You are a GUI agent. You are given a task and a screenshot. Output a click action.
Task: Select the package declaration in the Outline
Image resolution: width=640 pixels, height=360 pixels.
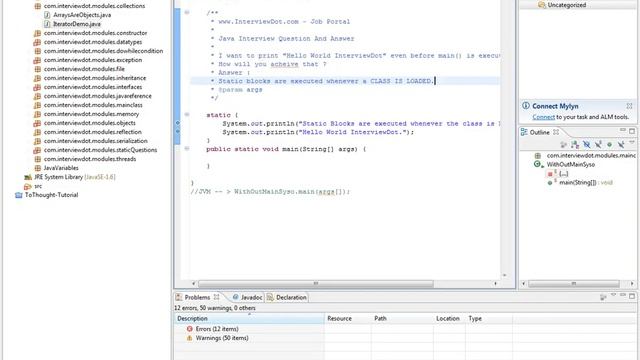coord(591,156)
